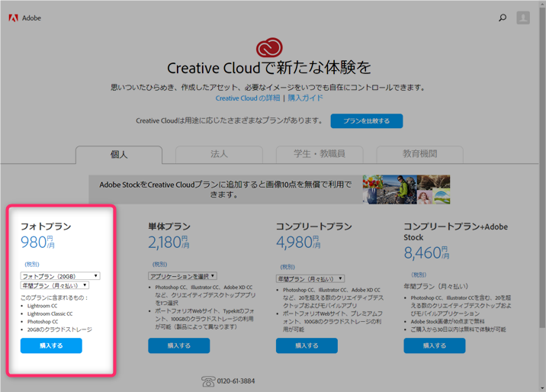Open the フォトプラン（20GB） dropdown
This screenshot has width=546, height=392.
tap(60, 276)
